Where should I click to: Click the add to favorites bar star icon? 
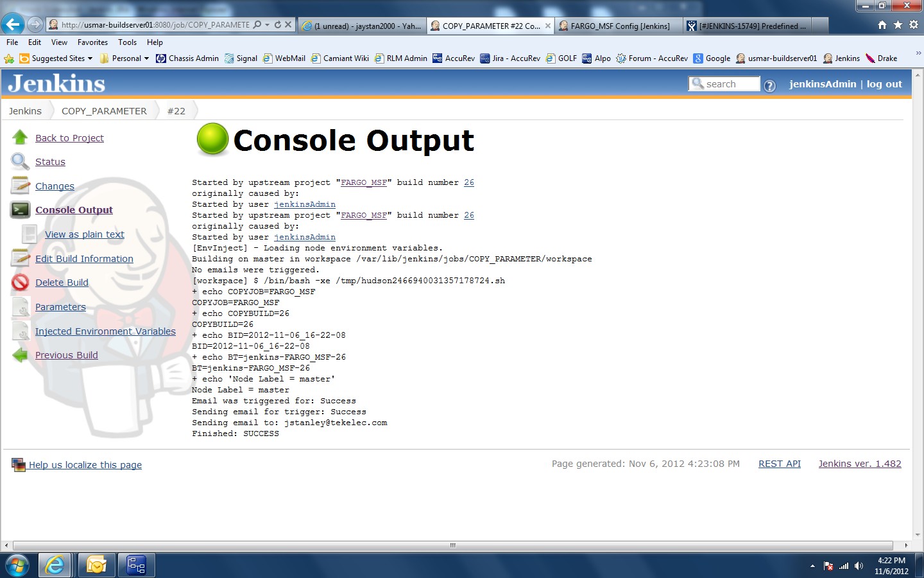tap(9, 58)
